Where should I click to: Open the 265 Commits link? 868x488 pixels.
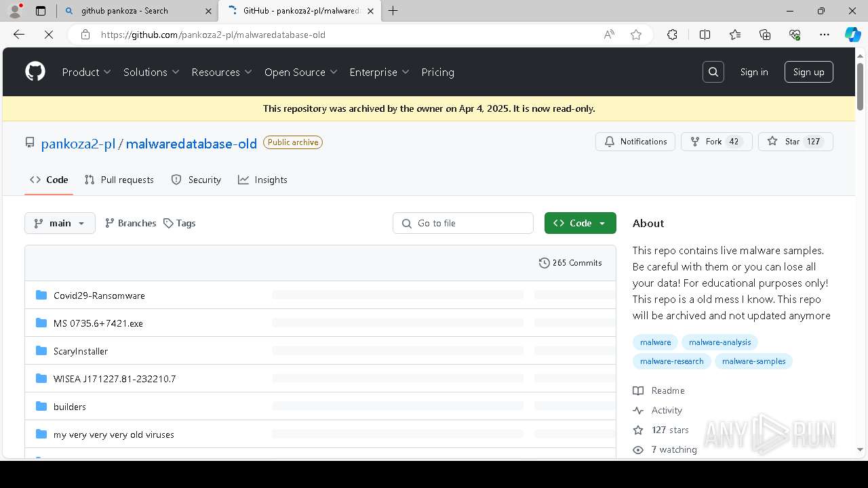(570, 263)
